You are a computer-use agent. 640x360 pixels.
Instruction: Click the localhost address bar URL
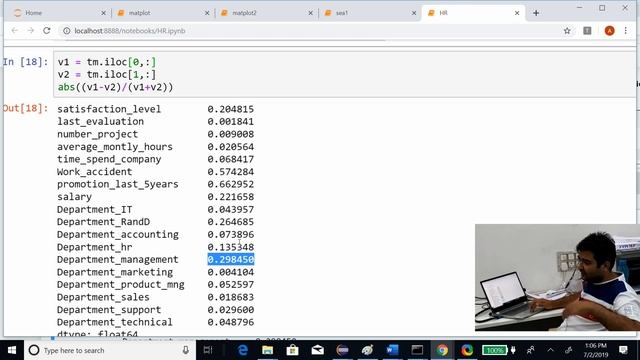pyautogui.click(x=130, y=31)
